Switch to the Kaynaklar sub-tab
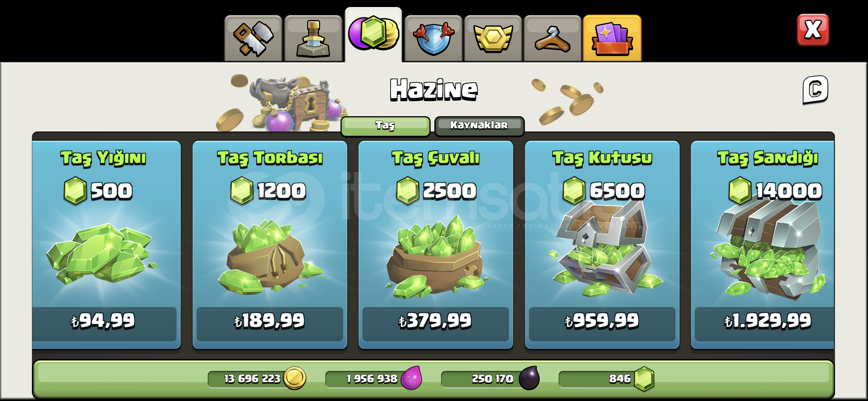The height and width of the screenshot is (401, 868). (x=479, y=126)
